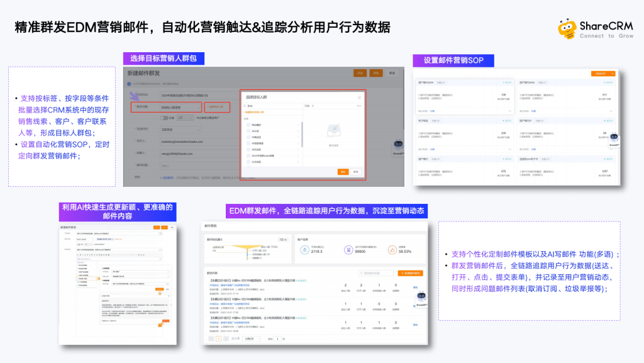Click the ShareCRM bee logo
Image resolution: width=644 pixels, height=363 pixels.
pos(567,29)
